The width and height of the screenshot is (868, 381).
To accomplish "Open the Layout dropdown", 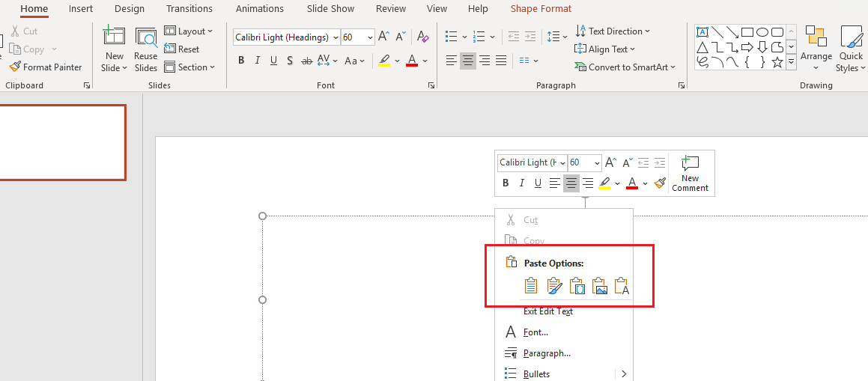I will pos(189,31).
